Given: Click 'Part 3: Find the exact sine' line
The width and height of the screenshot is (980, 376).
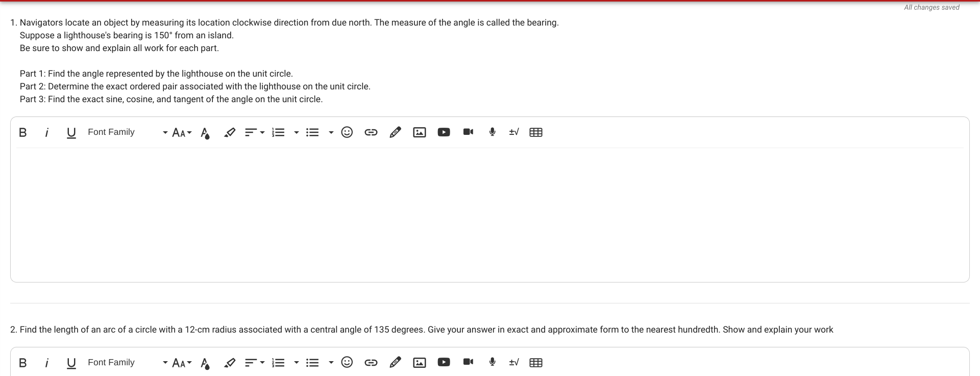Looking at the screenshot, I should coord(171,99).
